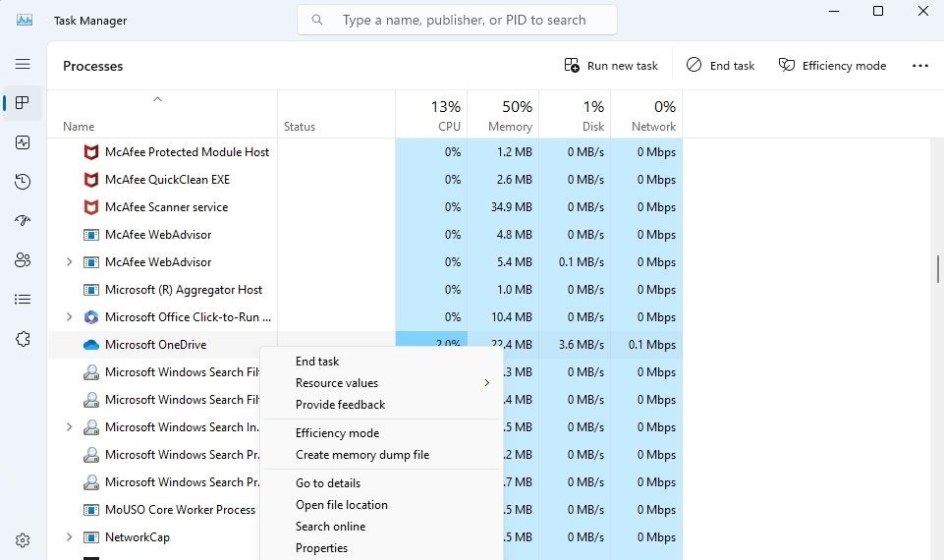Open the hamburger navigation menu
Screen dimensions: 944x560
pyautogui.click(x=23, y=64)
